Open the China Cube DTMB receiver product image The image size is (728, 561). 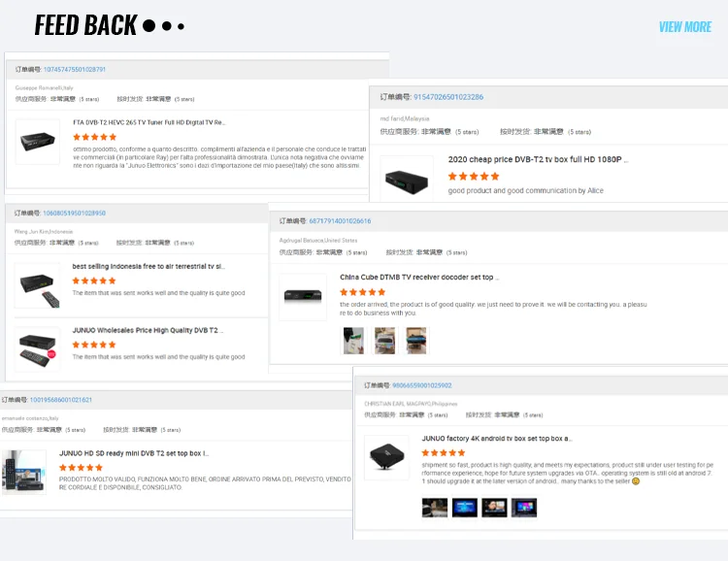pyautogui.click(x=303, y=296)
